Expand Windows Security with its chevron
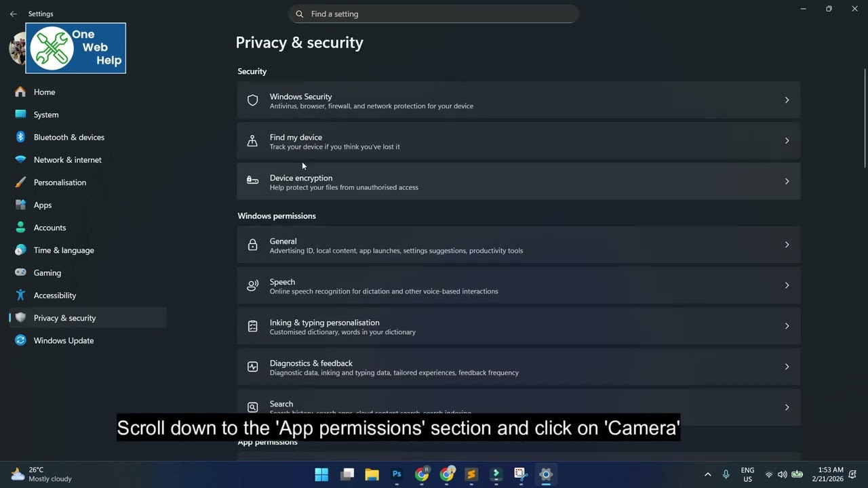Screen dimensions: 868x488 (787, 100)
